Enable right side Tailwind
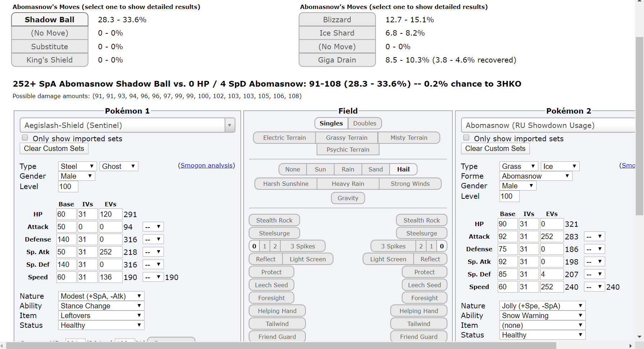Viewport: 644px width, 349px height. [x=419, y=324]
